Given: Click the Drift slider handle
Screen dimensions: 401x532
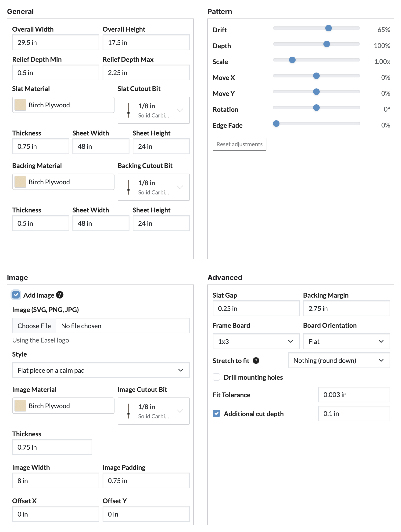Looking at the screenshot, I should point(328,28).
